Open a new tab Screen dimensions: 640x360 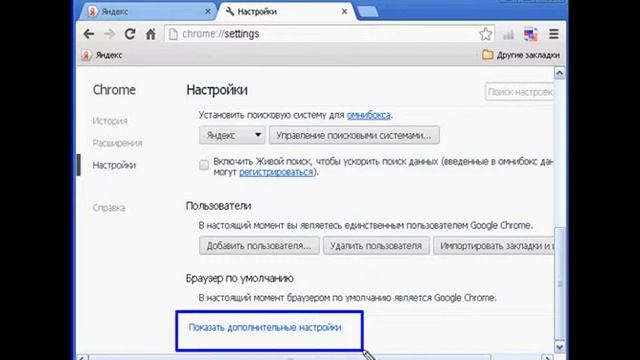tap(368, 12)
